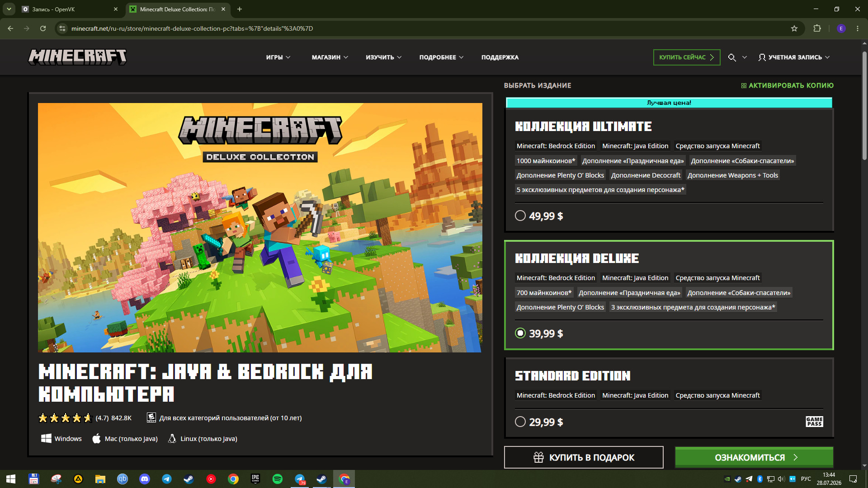Click the five-star rating row
The width and height of the screenshot is (868, 488).
[66, 418]
